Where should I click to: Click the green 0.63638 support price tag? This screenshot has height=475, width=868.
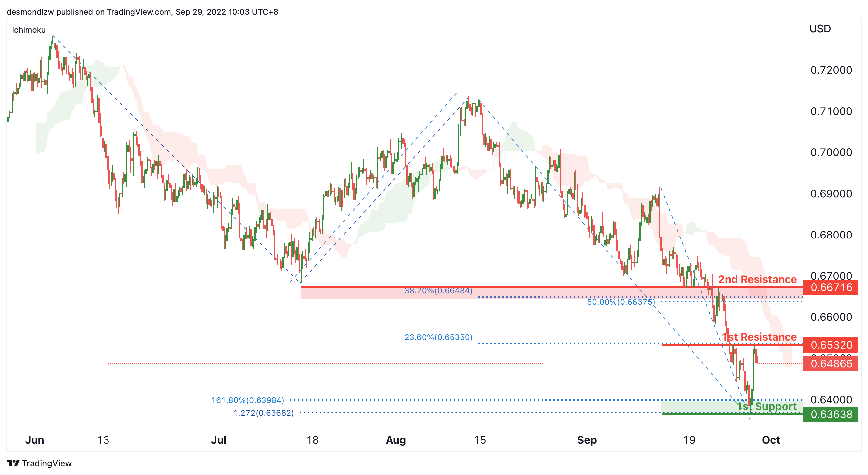point(831,414)
